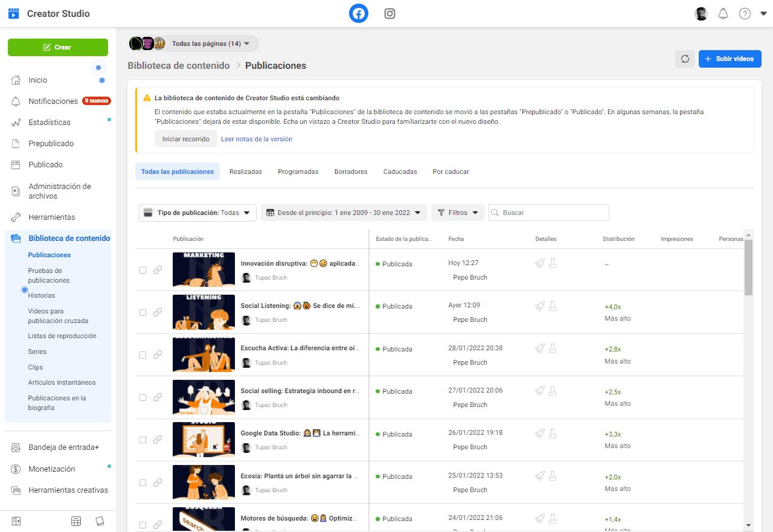This screenshot has width=773, height=532.
Task: Open post test flask icon for Social Listening
Action: pyautogui.click(x=553, y=306)
